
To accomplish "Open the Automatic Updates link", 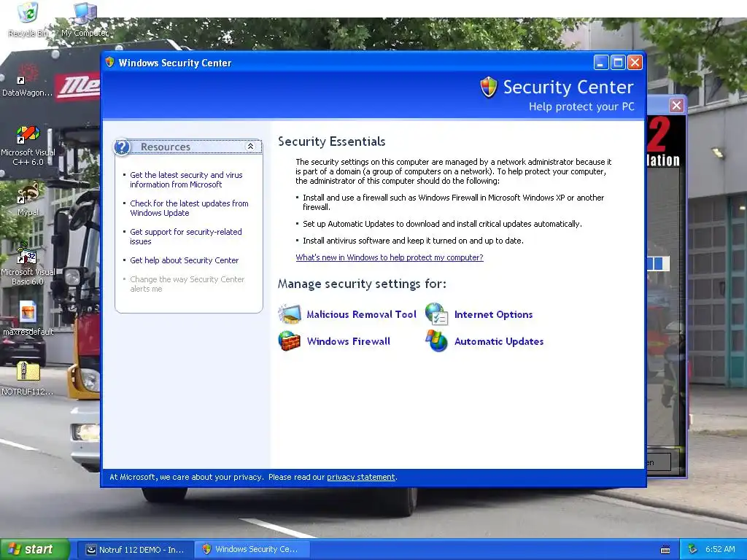I will 499,341.
